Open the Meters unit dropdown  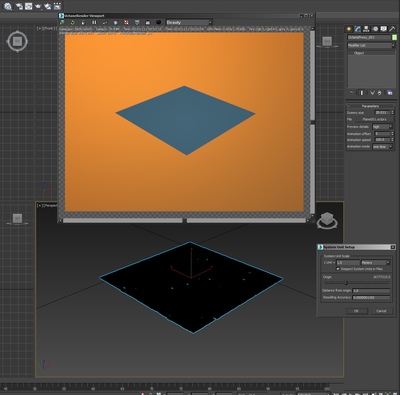coord(375,263)
